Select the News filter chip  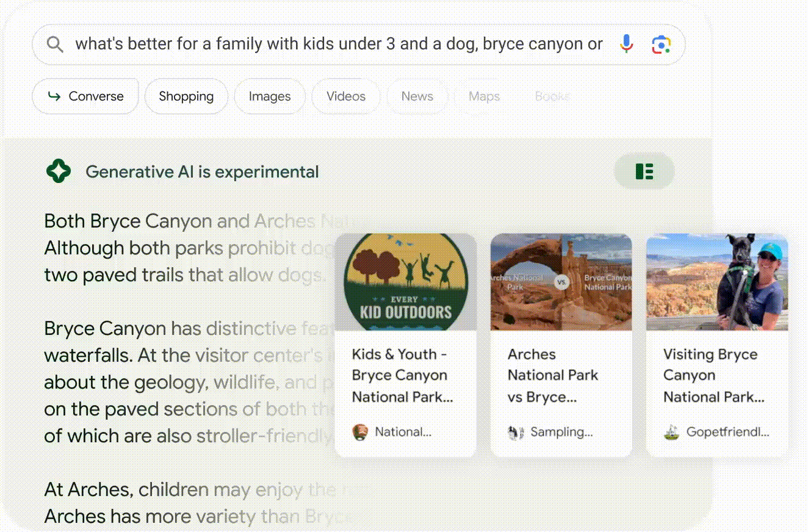click(417, 96)
